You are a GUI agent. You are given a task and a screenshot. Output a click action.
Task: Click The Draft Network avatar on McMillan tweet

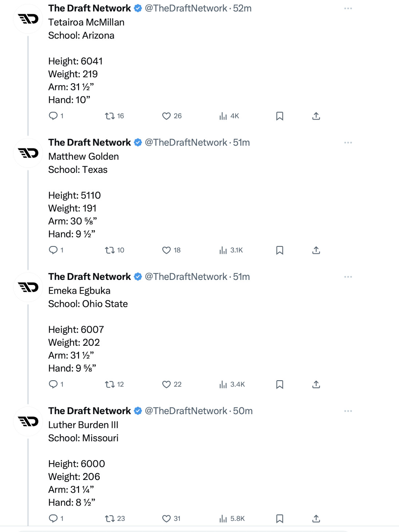(x=28, y=19)
